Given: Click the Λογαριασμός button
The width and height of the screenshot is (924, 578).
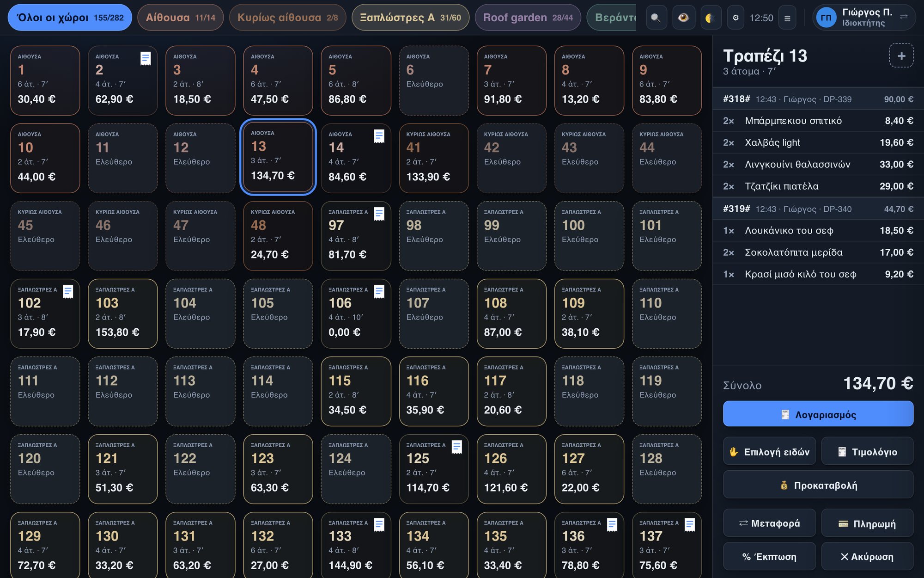Looking at the screenshot, I should (x=818, y=414).
